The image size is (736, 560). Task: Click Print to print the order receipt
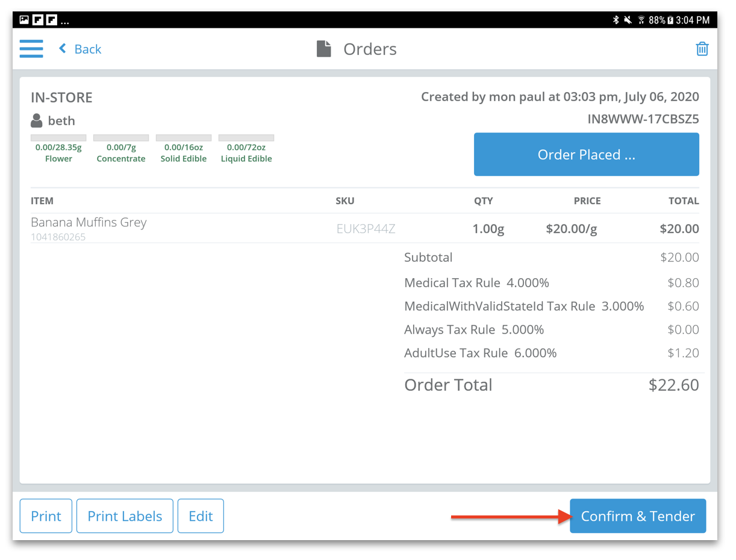(46, 515)
